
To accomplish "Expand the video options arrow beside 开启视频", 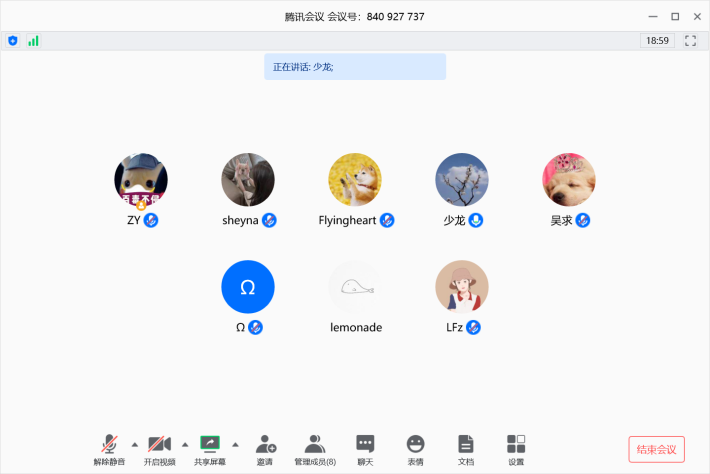I will [x=184, y=443].
